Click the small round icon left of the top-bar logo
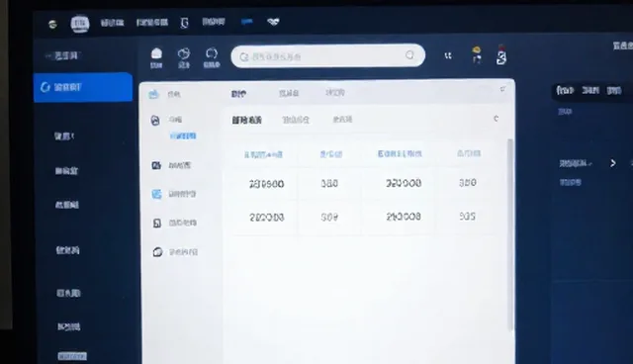 (x=52, y=24)
